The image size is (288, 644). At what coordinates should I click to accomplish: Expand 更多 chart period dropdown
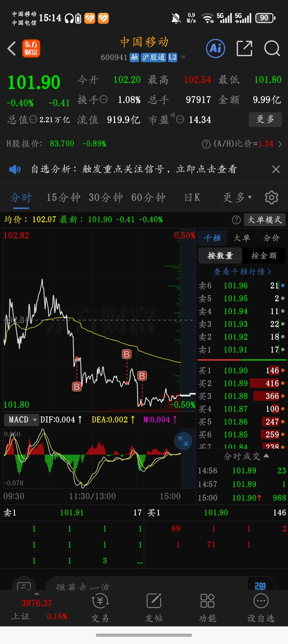point(237,198)
